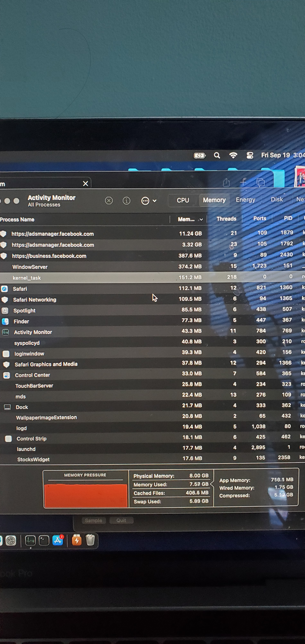This screenshot has height=644, width=305.
Task: Open Terminal from the Dock
Action: pyautogui.click(x=44, y=540)
